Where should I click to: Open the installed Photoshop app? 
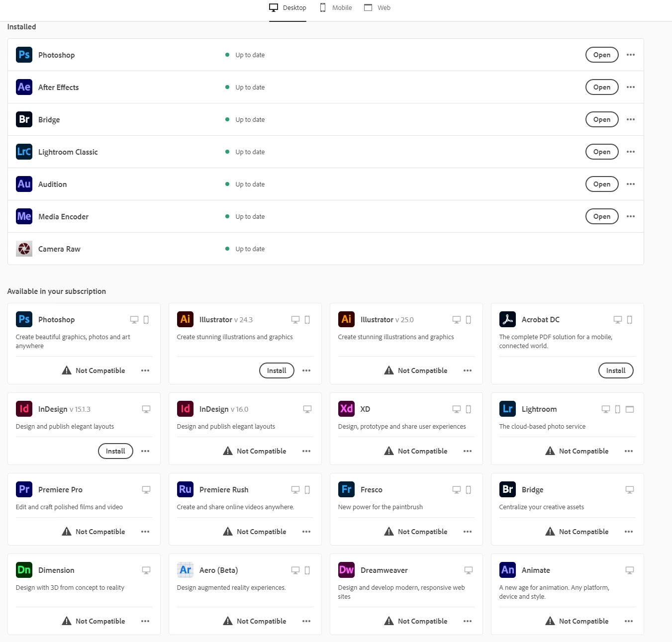[x=602, y=55]
